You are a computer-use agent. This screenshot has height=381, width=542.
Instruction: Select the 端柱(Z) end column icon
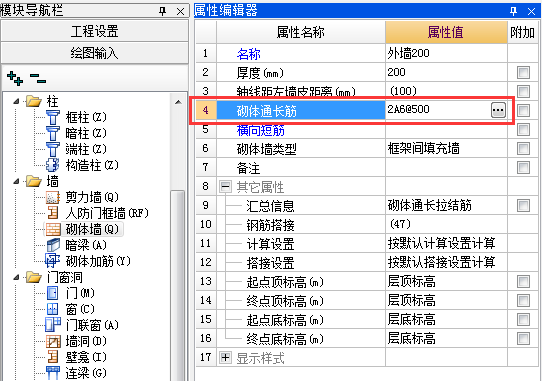click(x=53, y=149)
